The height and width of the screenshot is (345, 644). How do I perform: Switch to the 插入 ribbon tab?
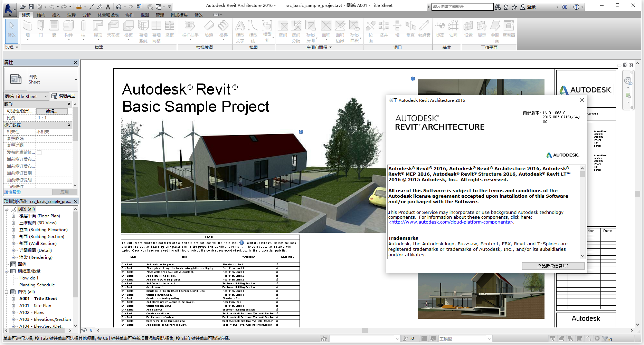point(56,15)
